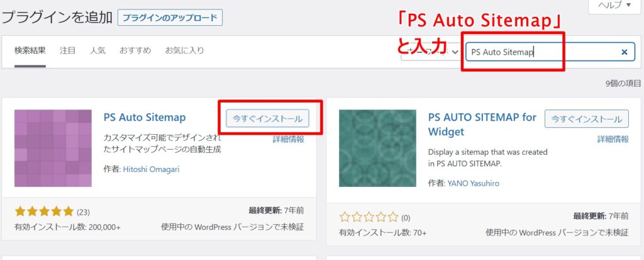
Task: Expand the Help dropdown at top right
Action: point(614,6)
